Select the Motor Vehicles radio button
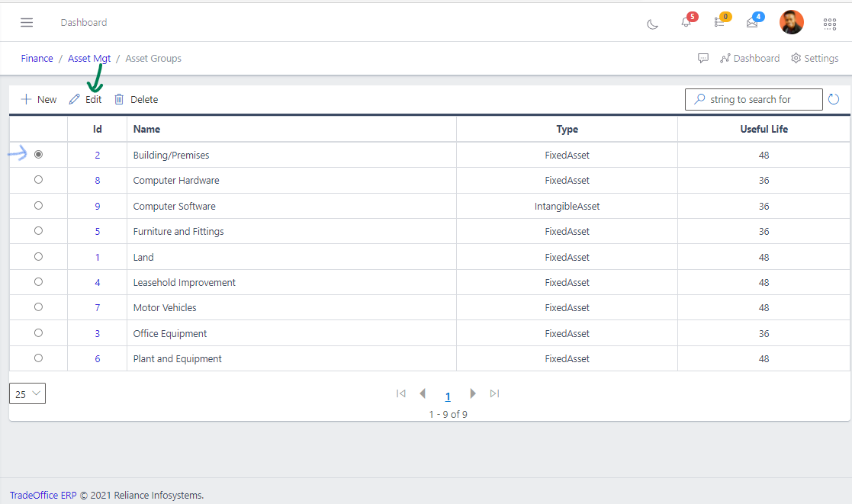852x504 pixels. 38,307
